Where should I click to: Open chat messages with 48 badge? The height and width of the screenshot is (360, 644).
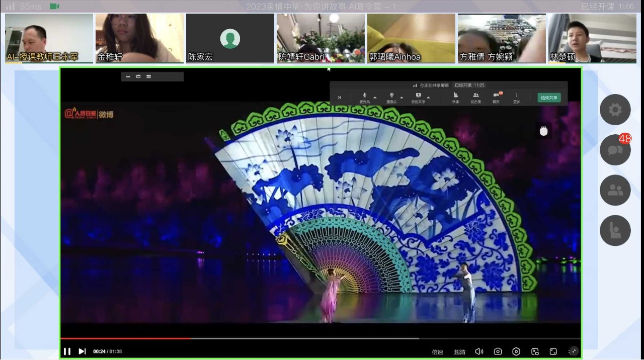[x=615, y=150]
